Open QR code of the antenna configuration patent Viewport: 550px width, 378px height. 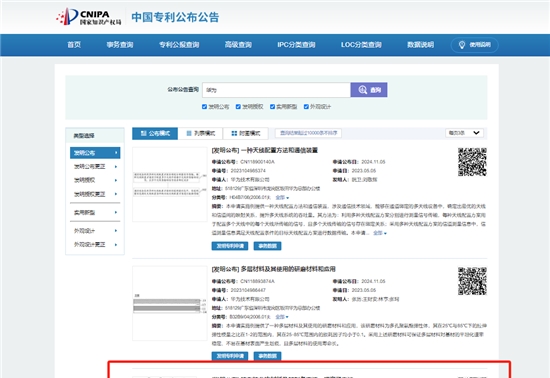[472, 162]
